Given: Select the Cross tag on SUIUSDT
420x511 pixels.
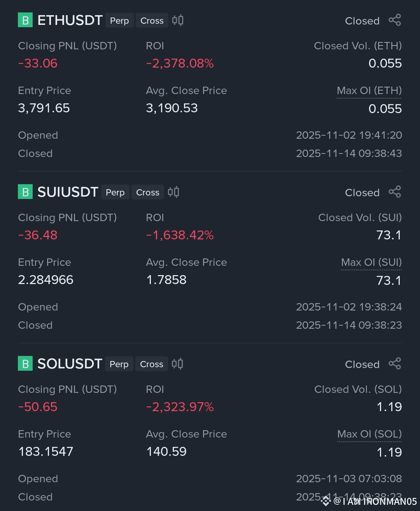Looking at the screenshot, I should 148,192.
